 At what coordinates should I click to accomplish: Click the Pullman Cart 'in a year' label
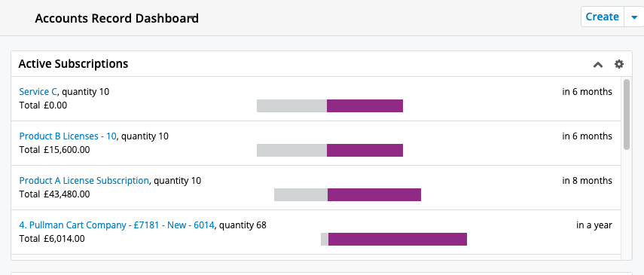[x=594, y=225]
